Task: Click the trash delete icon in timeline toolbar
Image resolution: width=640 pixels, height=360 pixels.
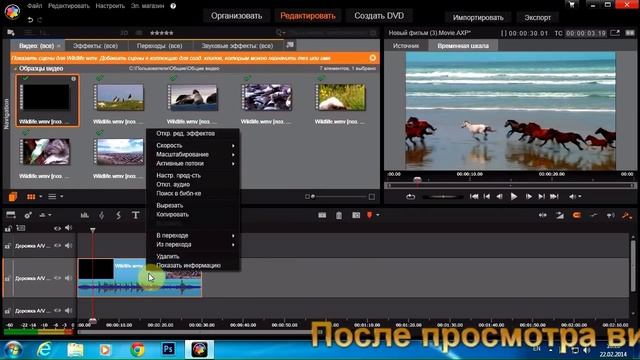Action: [x=339, y=215]
